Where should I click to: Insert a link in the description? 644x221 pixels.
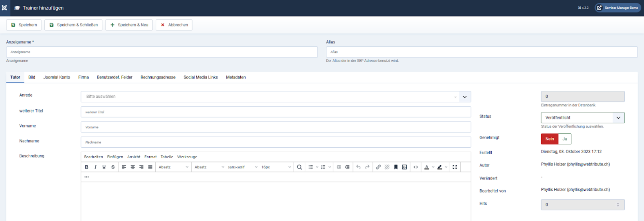coord(378,167)
